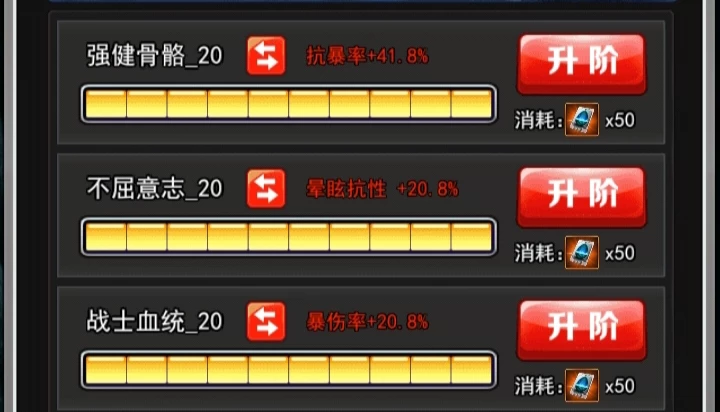Click 升阶 button for 强健骨骼_20

tap(582, 63)
